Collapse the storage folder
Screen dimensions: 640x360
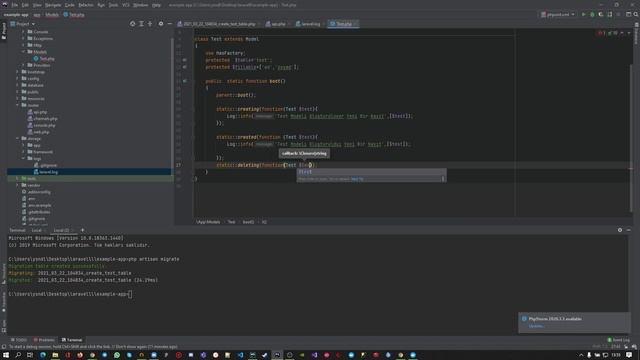(17, 139)
